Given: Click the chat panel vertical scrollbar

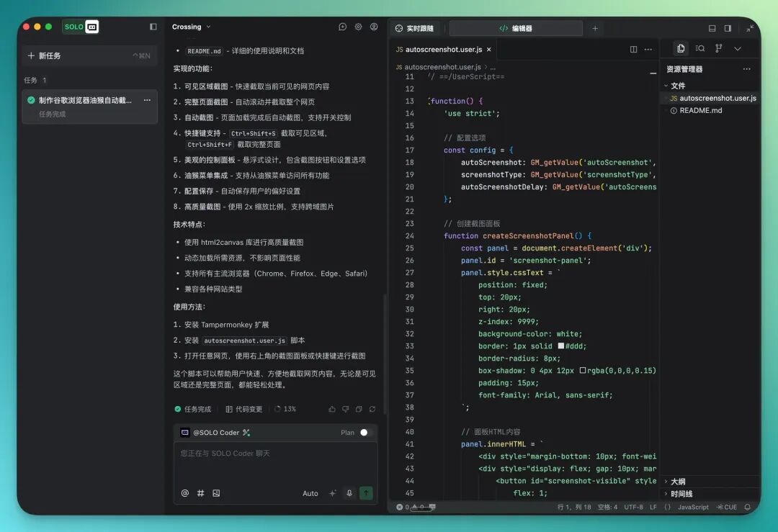Looking at the screenshot, I should tap(385, 354).
